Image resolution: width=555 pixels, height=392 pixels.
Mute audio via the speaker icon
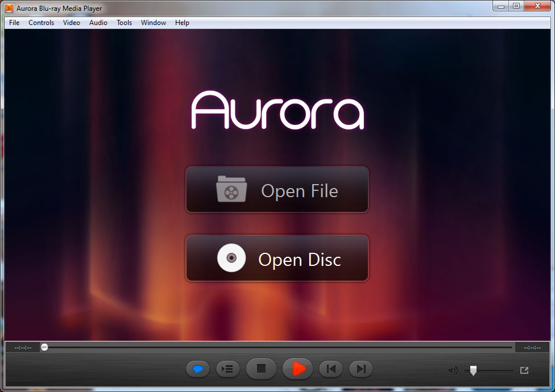[x=453, y=370]
